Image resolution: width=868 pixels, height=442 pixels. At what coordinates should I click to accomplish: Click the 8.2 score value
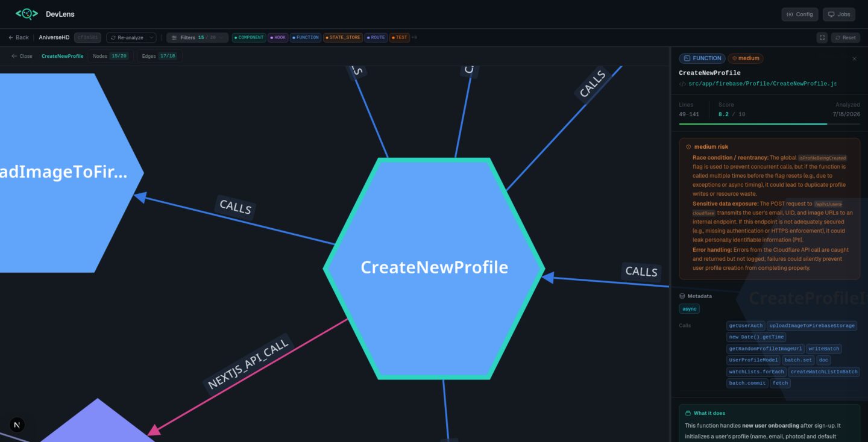tap(724, 114)
